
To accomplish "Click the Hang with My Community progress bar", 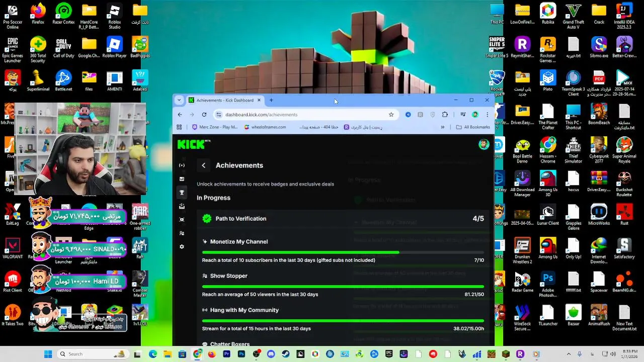I will pyautogui.click(x=343, y=321).
